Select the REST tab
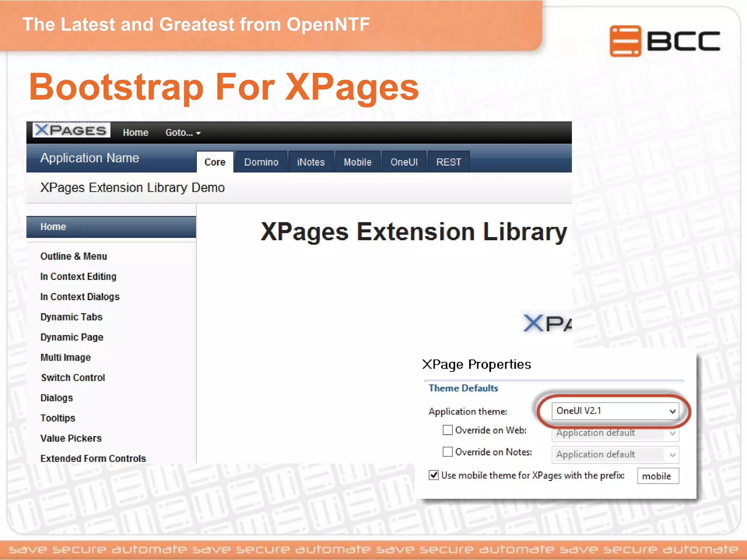747x560 pixels. 449,162
